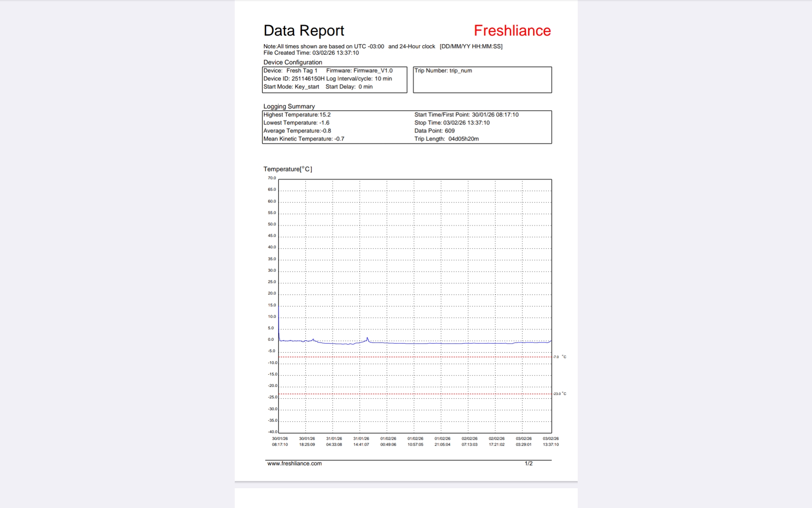Click the -7.0 °C threshold label
The height and width of the screenshot is (508, 812).
pos(559,357)
